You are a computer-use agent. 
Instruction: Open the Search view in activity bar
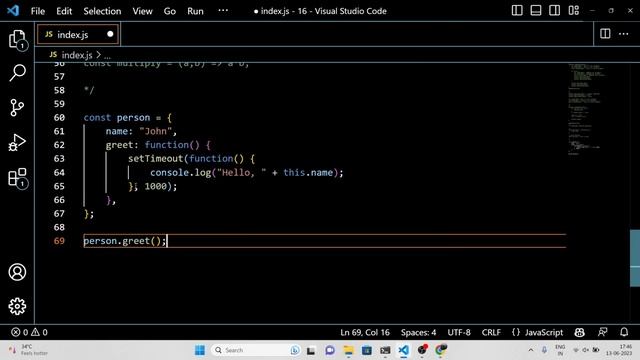(x=17, y=73)
